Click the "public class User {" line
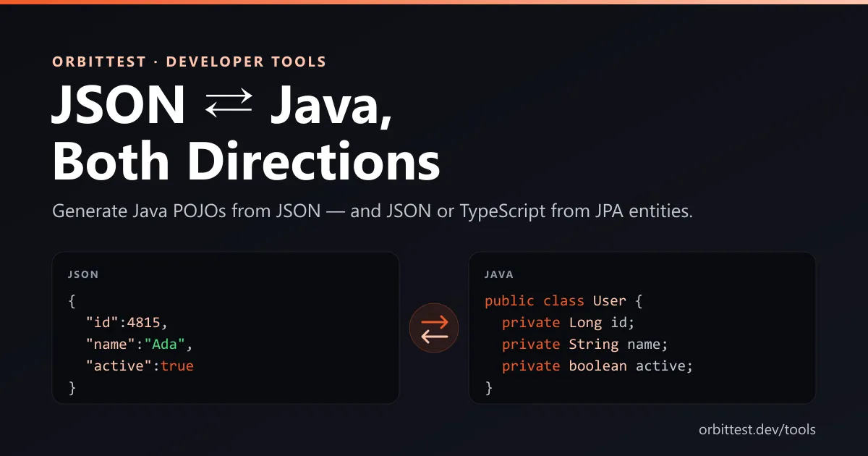 tap(563, 300)
